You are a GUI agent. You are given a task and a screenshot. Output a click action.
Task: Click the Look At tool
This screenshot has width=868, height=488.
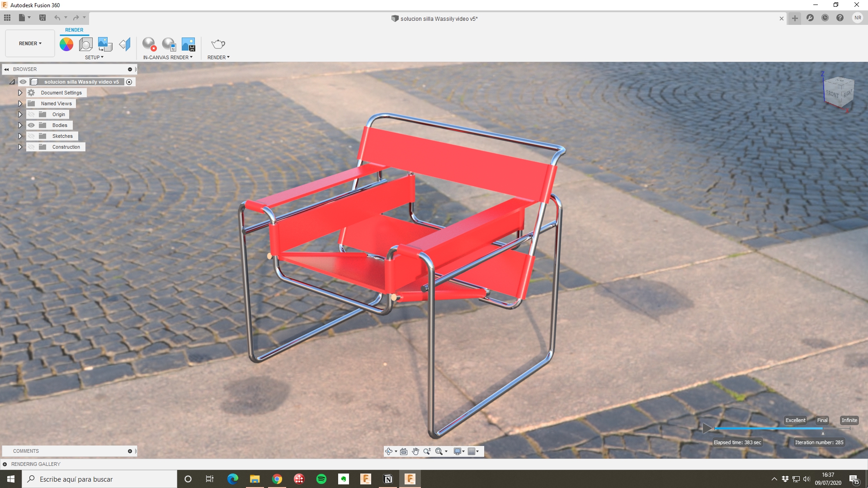[404, 451]
